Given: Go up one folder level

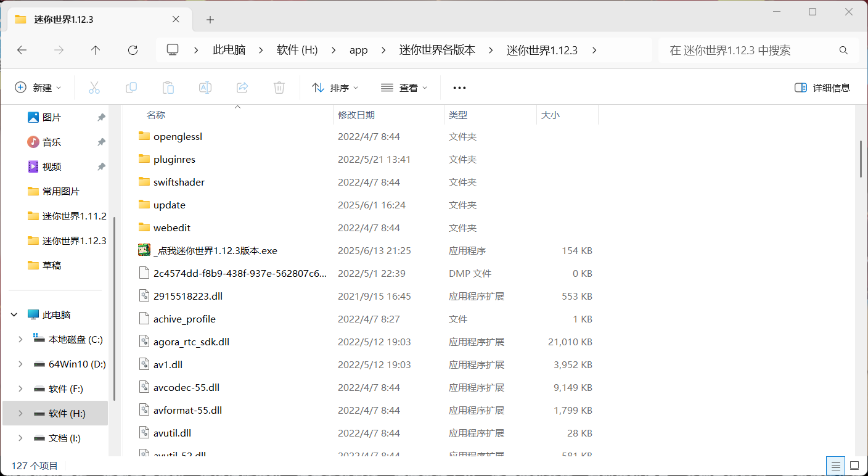Looking at the screenshot, I should pos(96,51).
